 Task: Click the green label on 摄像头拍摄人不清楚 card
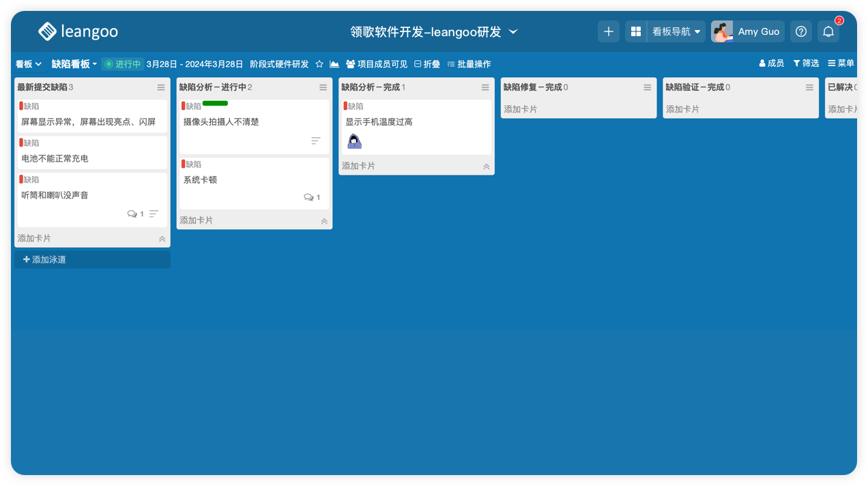tap(215, 103)
